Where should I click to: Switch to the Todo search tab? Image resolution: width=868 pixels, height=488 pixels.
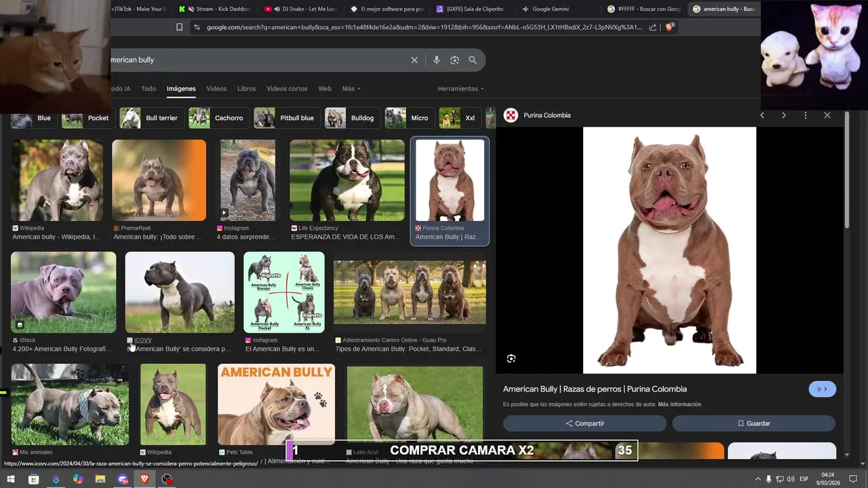149,89
